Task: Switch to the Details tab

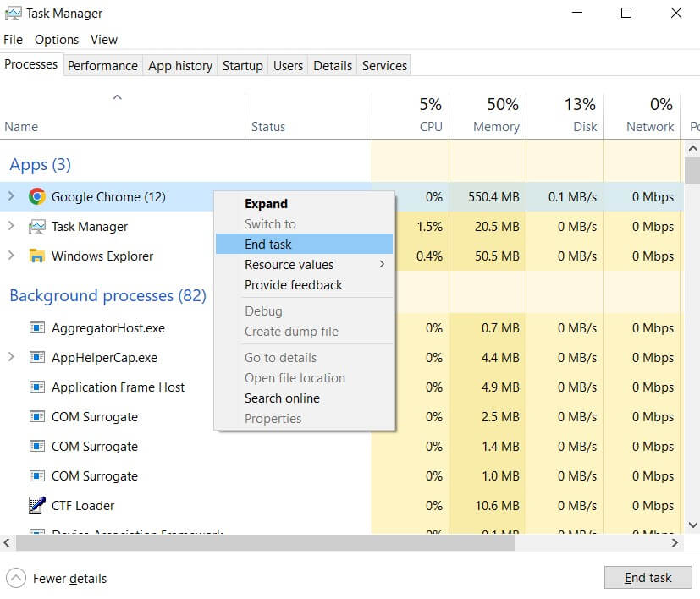Action: pos(333,66)
